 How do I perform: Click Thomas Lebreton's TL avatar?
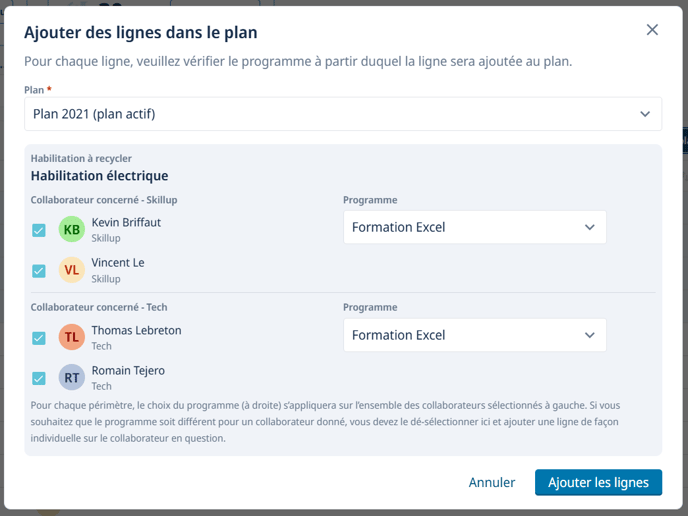click(x=72, y=337)
